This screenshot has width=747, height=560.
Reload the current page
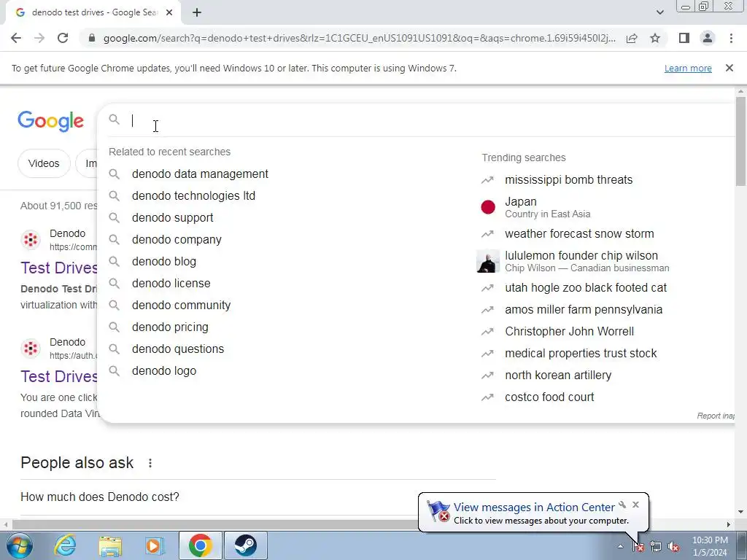click(63, 38)
